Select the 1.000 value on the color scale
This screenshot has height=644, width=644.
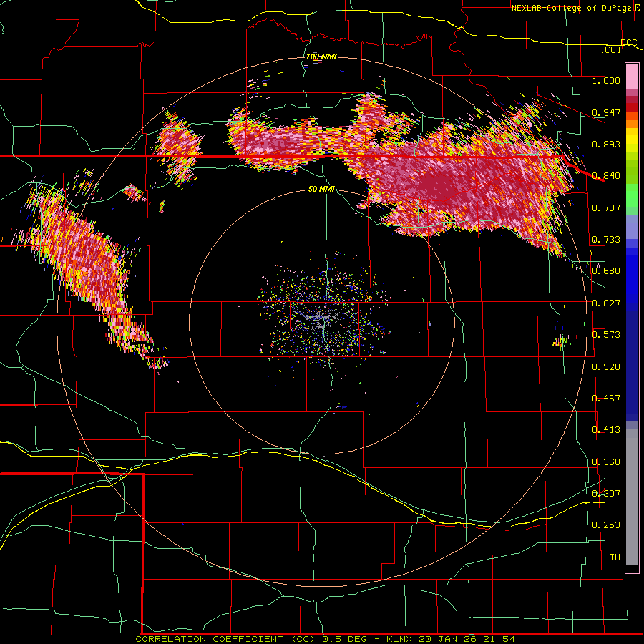(606, 80)
